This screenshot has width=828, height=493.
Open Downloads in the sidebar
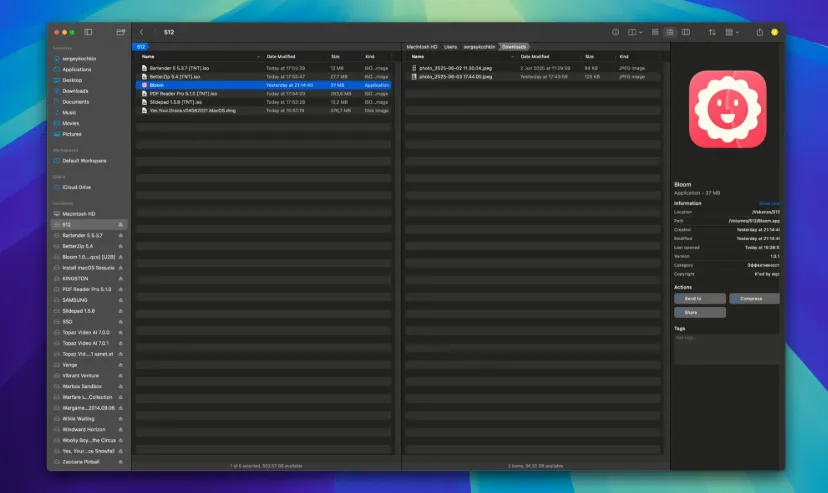pyautogui.click(x=75, y=91)
